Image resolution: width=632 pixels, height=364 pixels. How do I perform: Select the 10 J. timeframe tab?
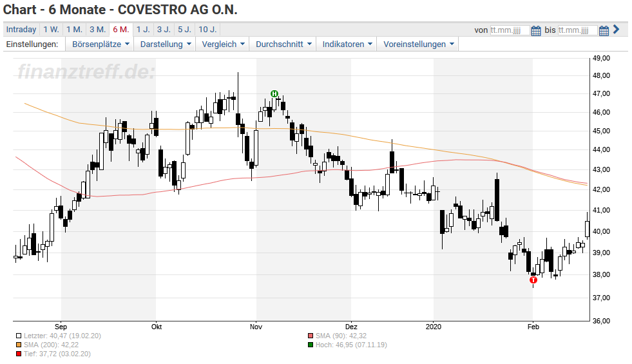[x=207, y=30]
